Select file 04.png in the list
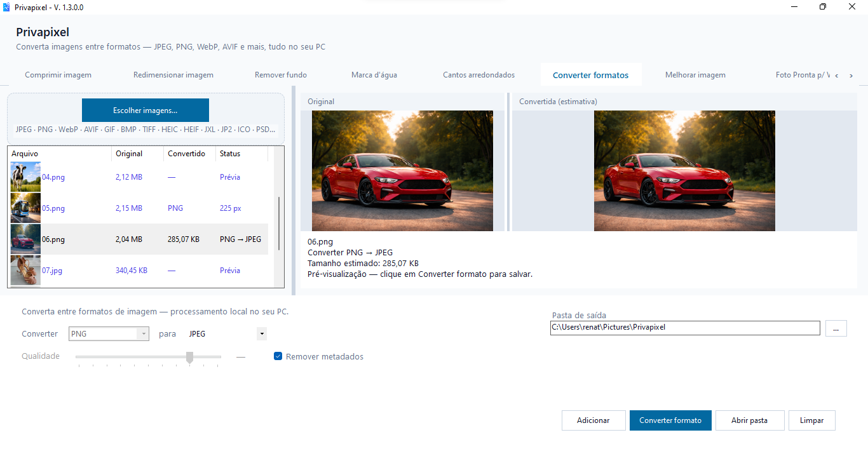The height and width of the screenshot is (456, 868). (139, 177)
